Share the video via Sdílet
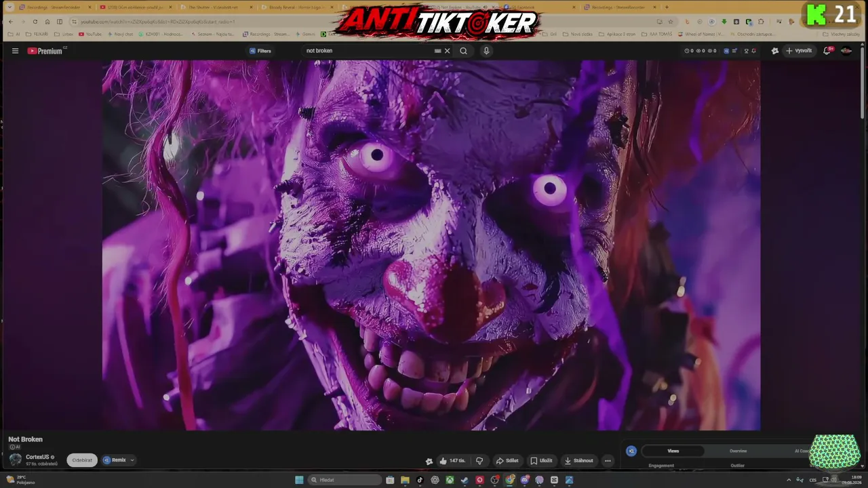The height and width of the screenshot is (488, 868). coord(507,461)
